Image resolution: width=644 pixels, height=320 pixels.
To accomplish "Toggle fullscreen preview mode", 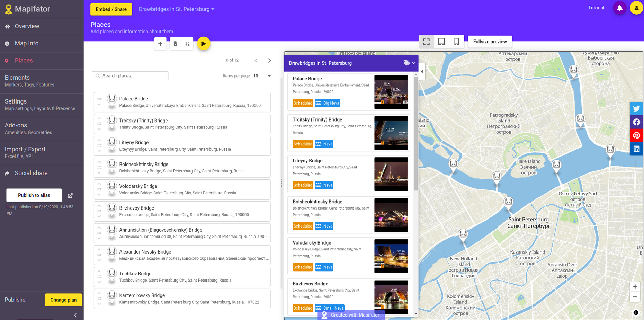I will [427, 42].
